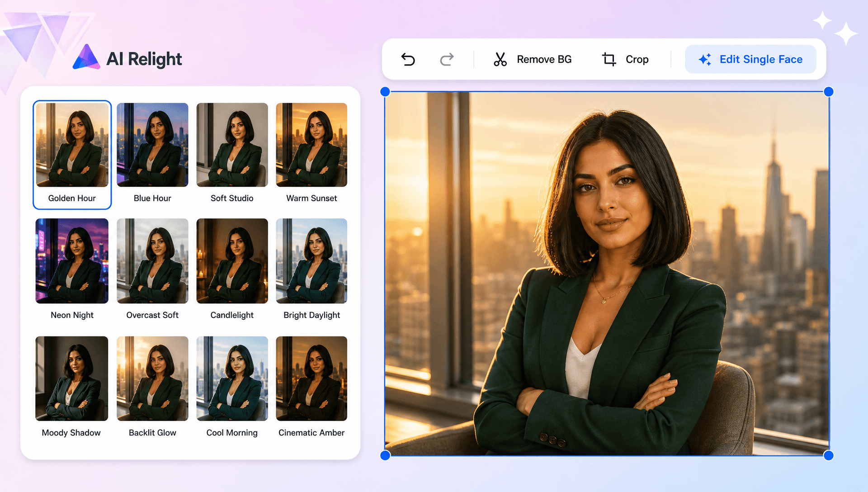This screenshot has width=868, height=492.
Task: Select the Overcast Soft preset thumbnail
Action: pyautogui.click(x=152, y=261)
